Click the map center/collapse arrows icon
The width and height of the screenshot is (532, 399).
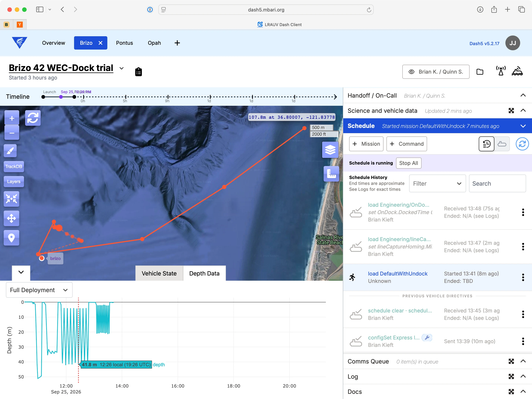(x=11, y=199)
